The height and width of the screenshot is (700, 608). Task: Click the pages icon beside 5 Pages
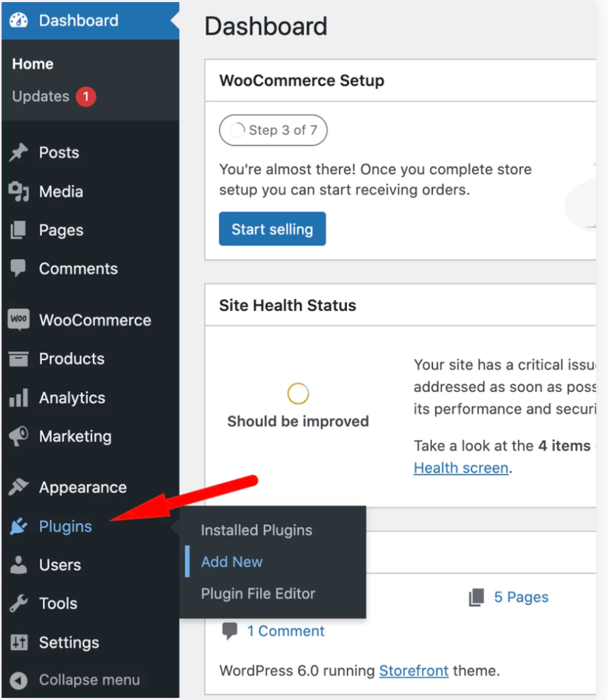click(x=476, y=597)
